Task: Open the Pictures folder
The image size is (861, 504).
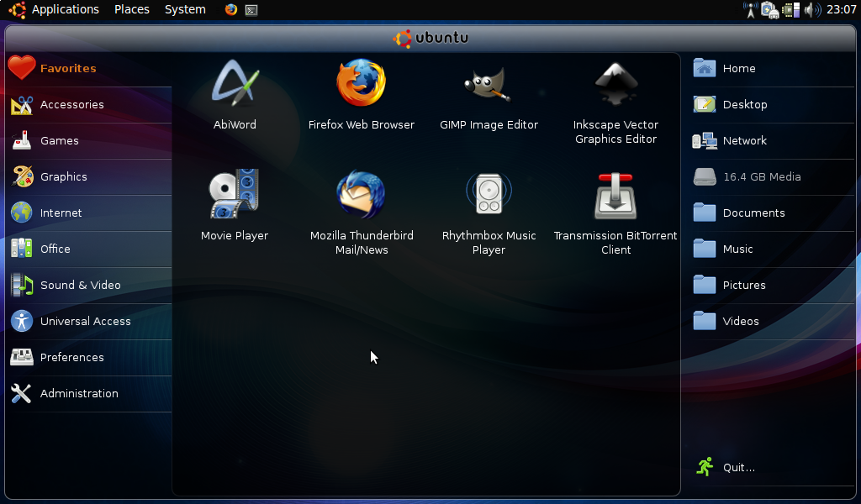Action: tap(774, 285)
